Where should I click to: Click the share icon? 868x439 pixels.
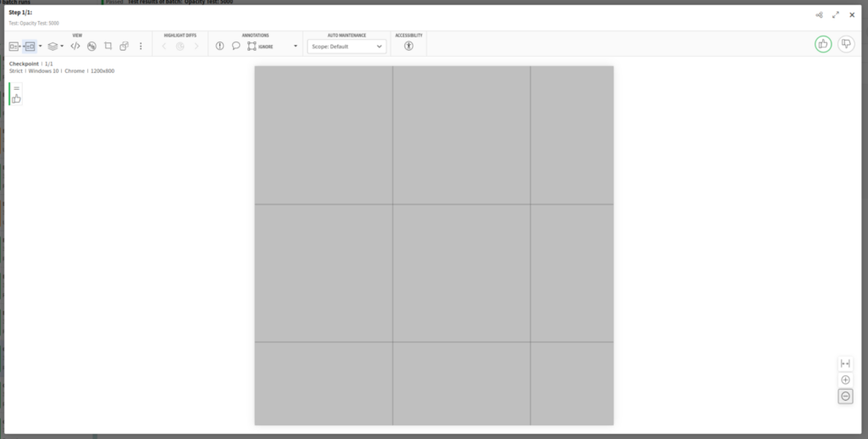(x=819, y=14)
